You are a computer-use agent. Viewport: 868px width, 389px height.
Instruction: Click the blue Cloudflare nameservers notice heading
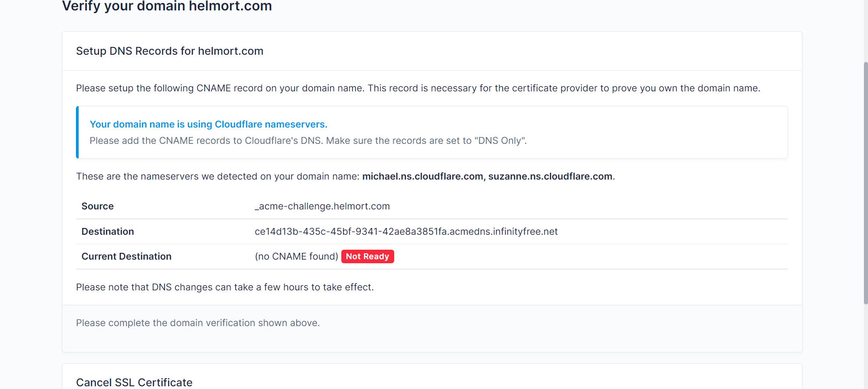coord(208,124)
